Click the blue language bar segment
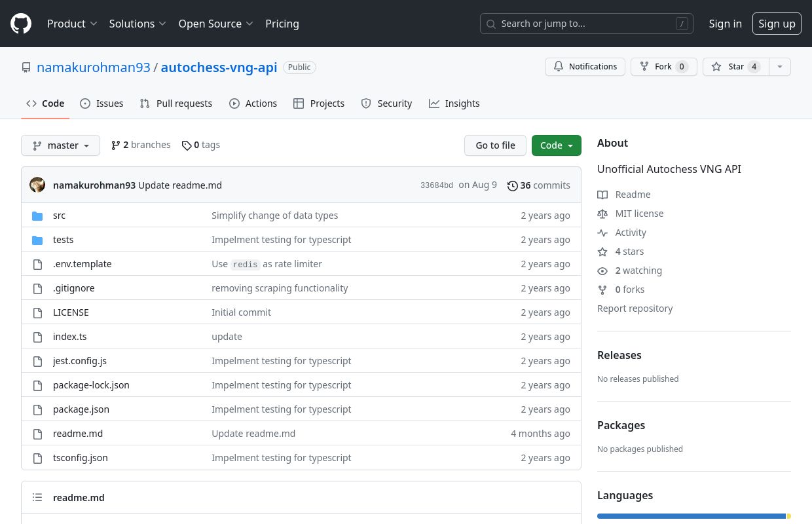This screenshot has height=524, width=812. coord(692,516)
